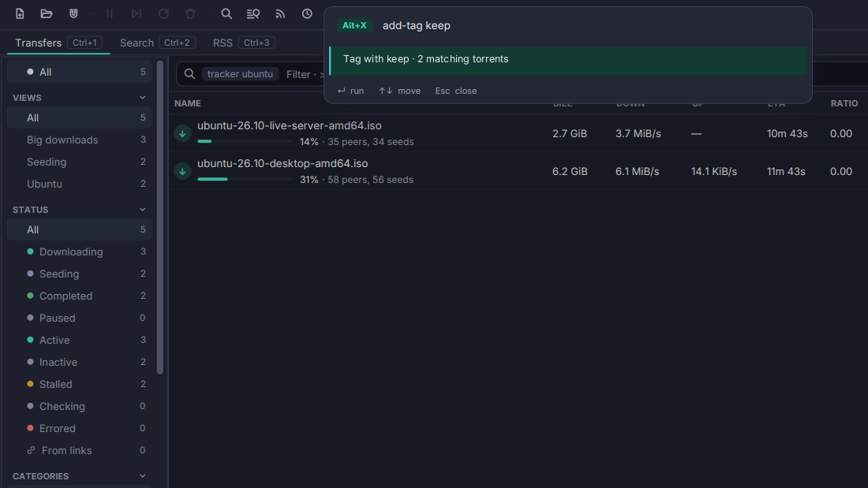Sort by the NAME column header

(x=188, y=103)
